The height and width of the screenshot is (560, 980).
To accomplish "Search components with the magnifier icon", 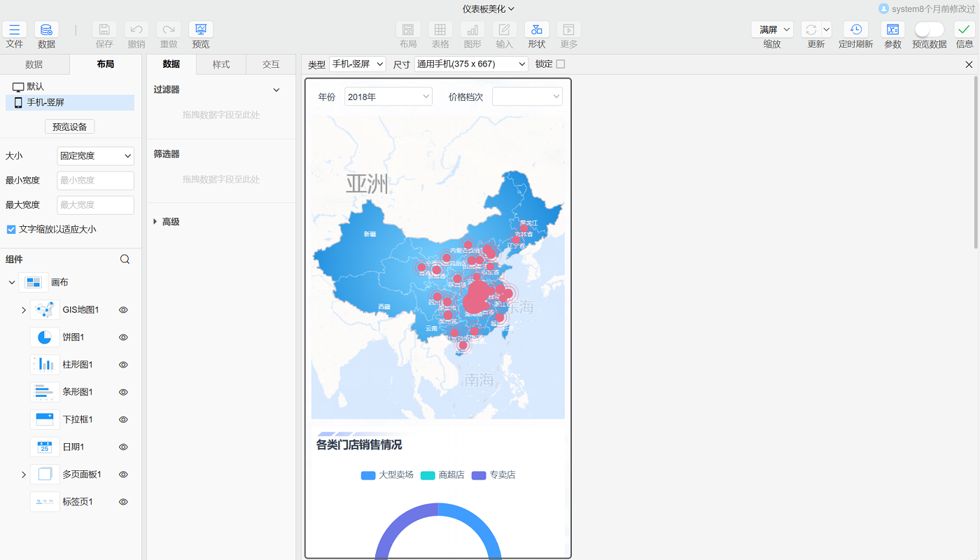I will tap(125, 259).
